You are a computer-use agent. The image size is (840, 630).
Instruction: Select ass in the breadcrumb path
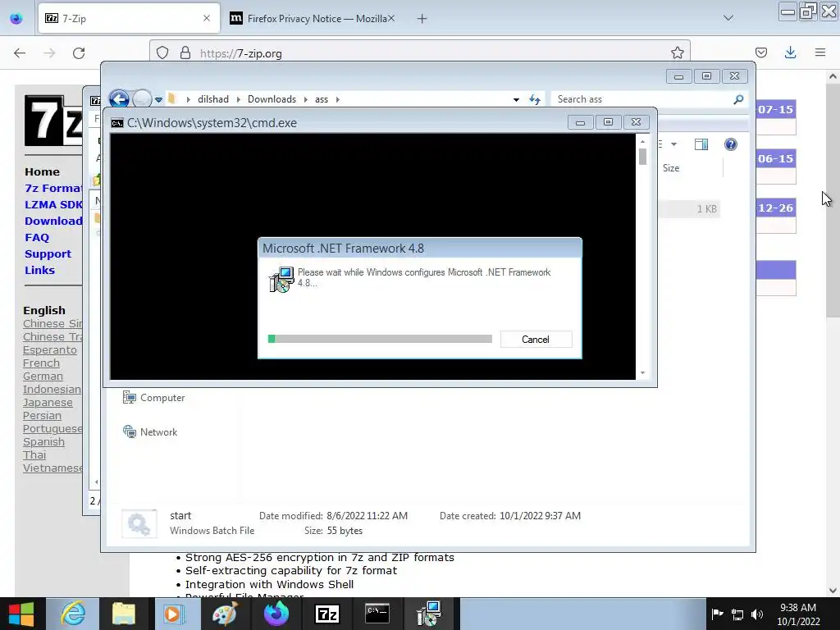pos(322,99)
